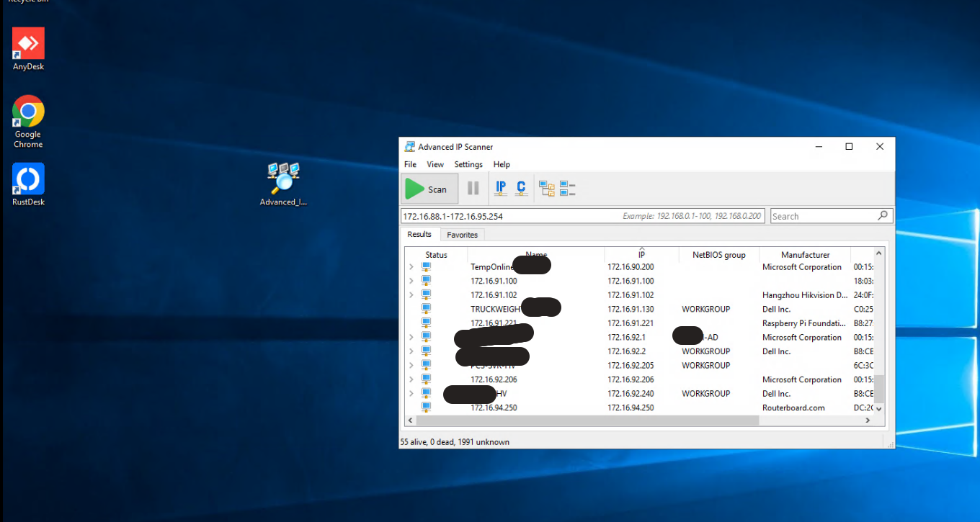This screenshot has width=980, height=522.
Task: Expand the 172.16.91.102 Hikvision row
Action: 411,295
